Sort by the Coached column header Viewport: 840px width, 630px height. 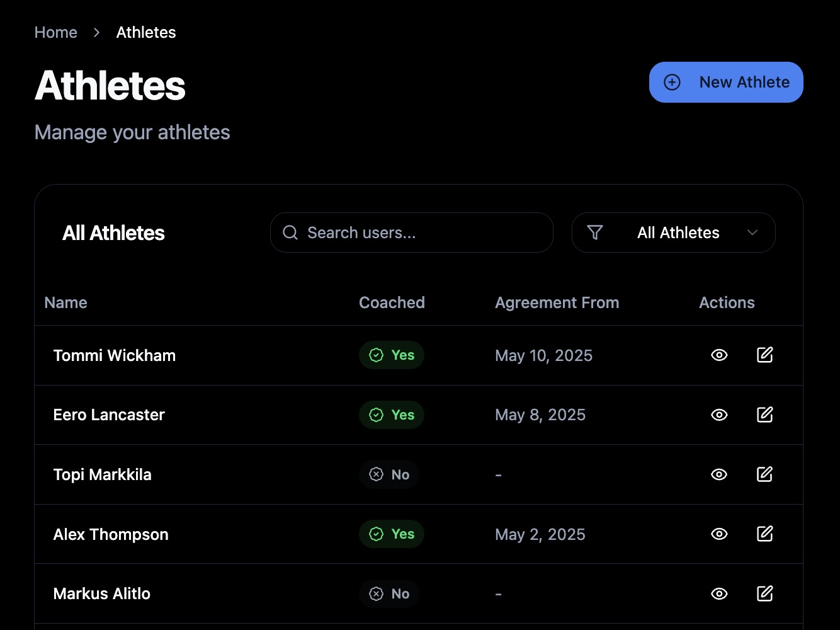tap(392, 302)
